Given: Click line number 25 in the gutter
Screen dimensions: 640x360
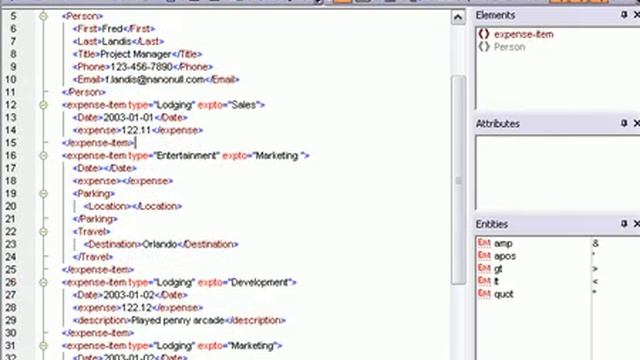Looking at the screenshot, I should pyautogui.click(x=11, y=270).
